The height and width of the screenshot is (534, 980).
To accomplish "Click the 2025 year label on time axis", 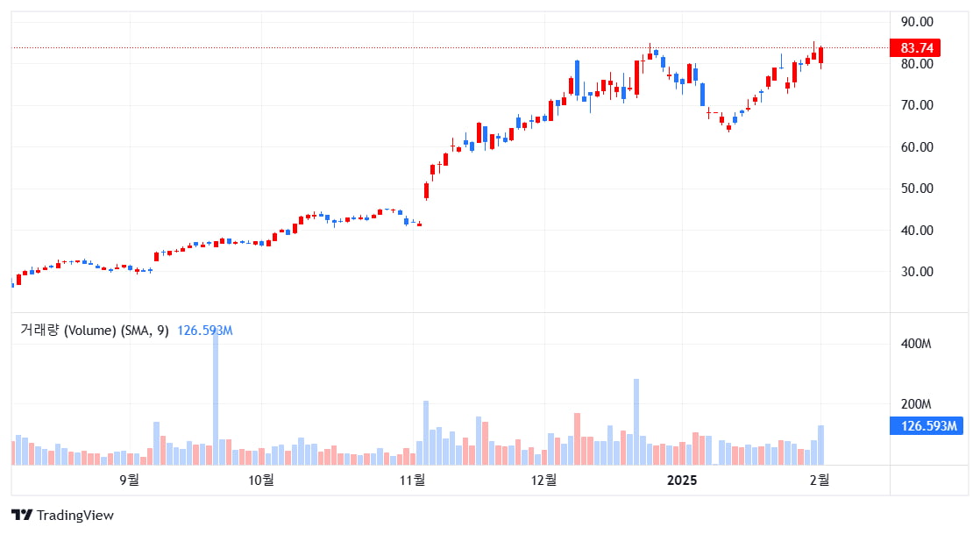I will [682, 481].
